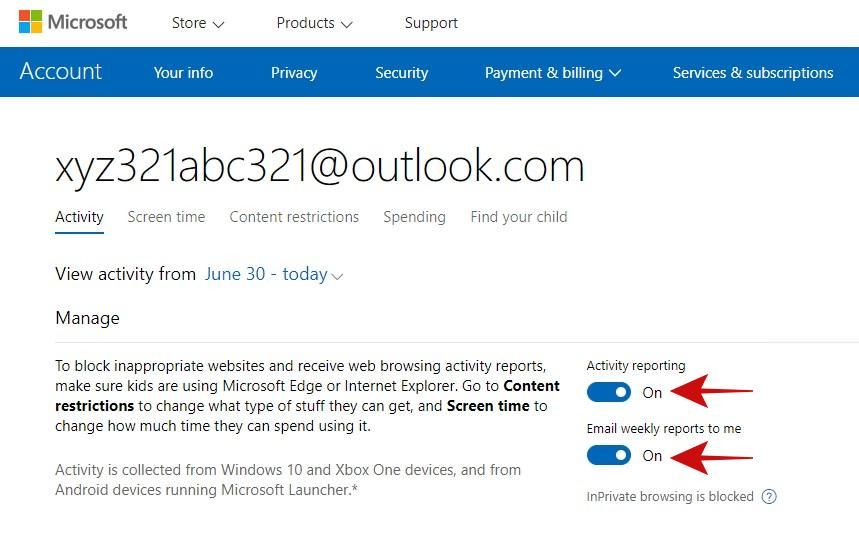The width and height of the screenshot is (859, 536).
Task: Turn off the Activity reporting toggle
Action: [x=609, y=393]
